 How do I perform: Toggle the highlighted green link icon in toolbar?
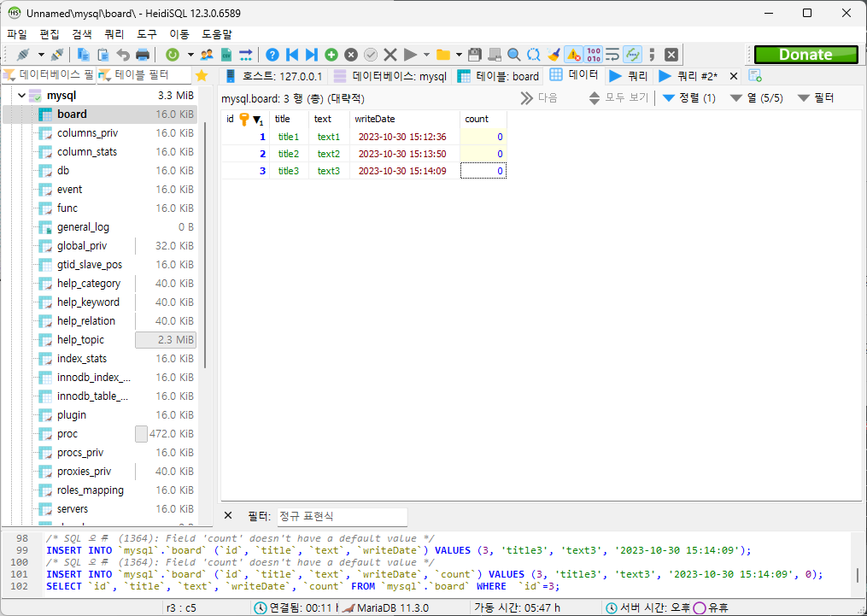632,55
